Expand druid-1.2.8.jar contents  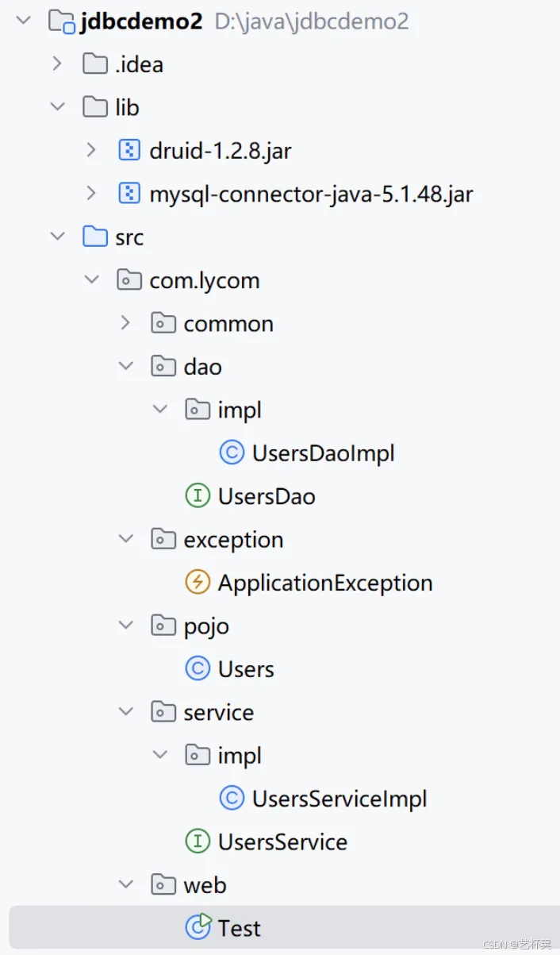(x=91, y=149)
